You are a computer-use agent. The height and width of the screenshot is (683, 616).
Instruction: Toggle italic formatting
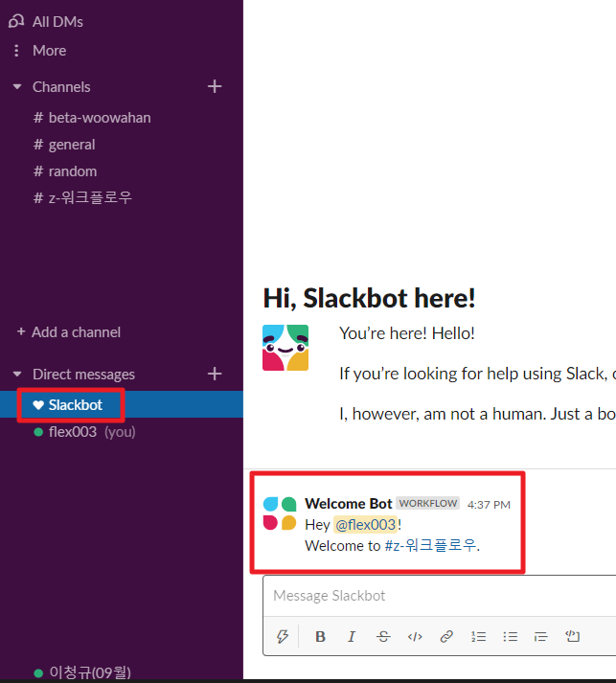[x=352, y=636]
